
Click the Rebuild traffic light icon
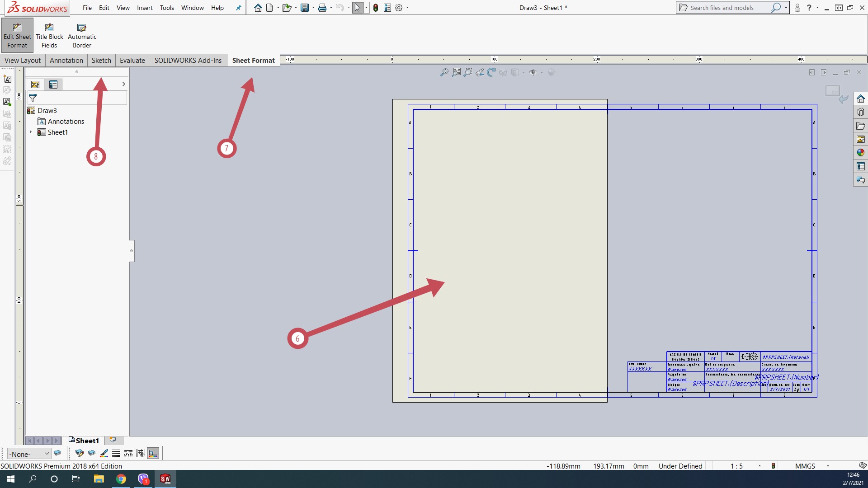point(376,8)
